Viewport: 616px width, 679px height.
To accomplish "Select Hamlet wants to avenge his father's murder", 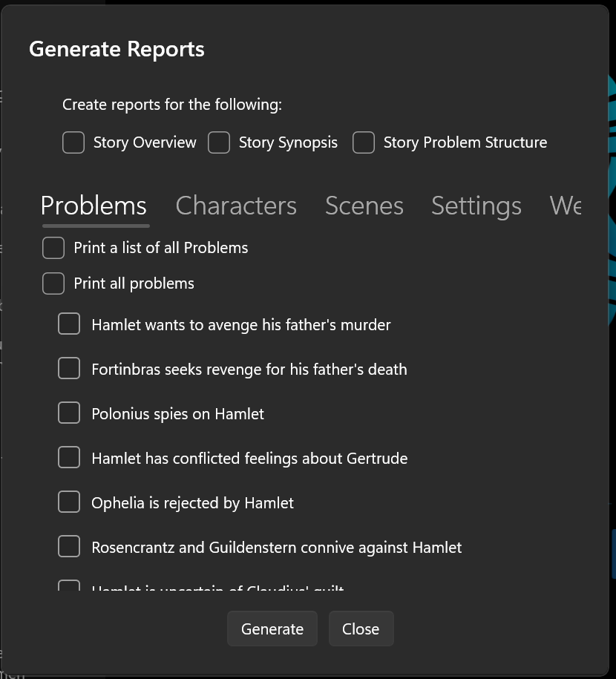I will click(x=69, y=324).
